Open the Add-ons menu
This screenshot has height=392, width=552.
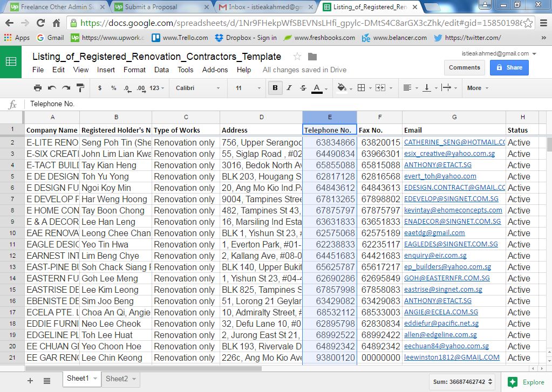[215, 70]
